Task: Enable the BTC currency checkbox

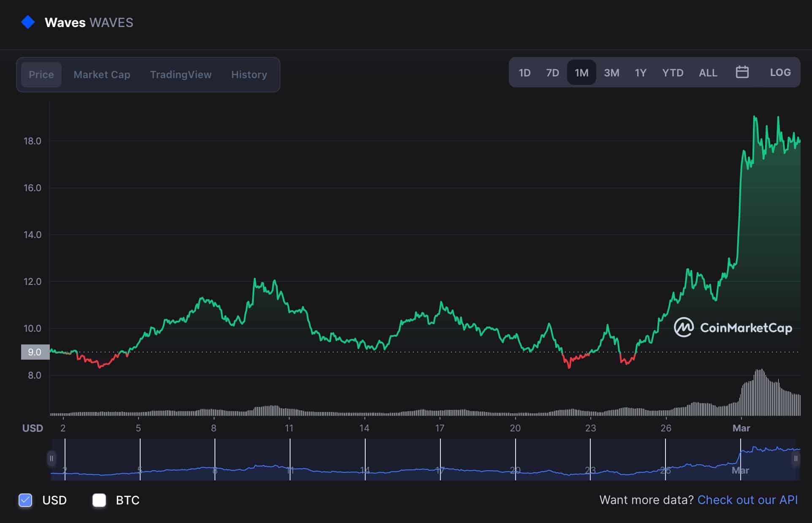Action: click(x=99, y=500)
